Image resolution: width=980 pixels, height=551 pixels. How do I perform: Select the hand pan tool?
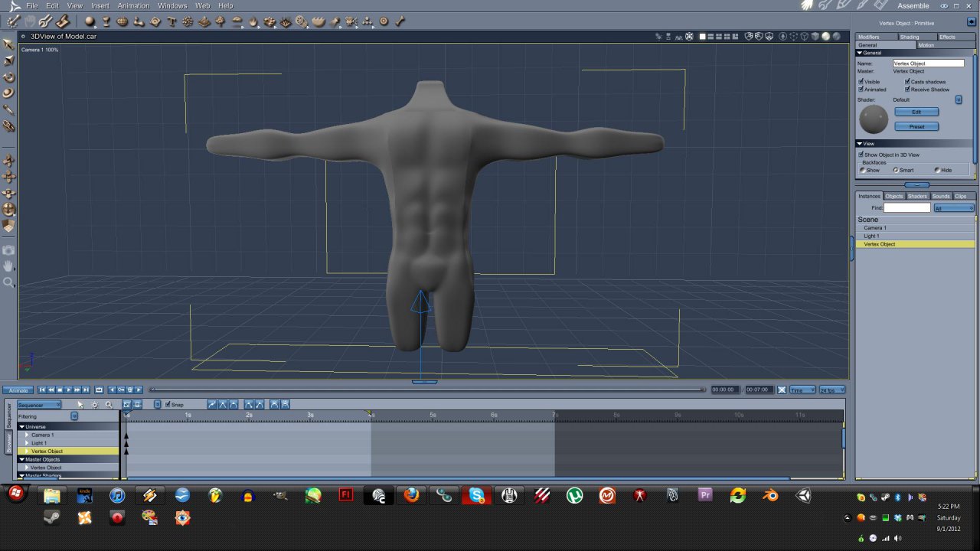coord(9,266)
